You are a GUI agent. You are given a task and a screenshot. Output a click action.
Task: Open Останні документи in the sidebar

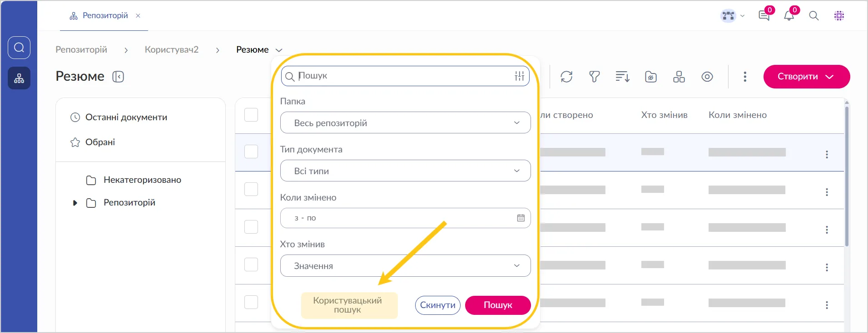point(126,118)
